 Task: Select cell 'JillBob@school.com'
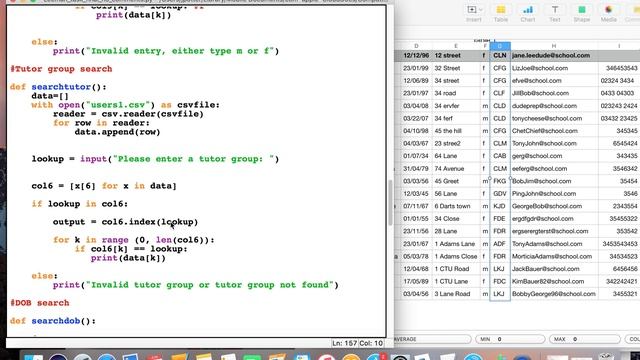coord(540,93)
